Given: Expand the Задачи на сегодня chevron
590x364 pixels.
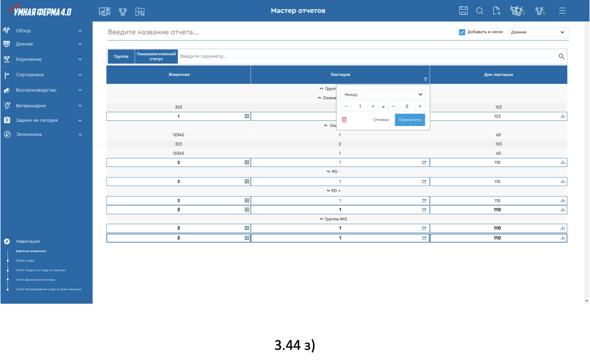Looking at the screenshot, I should coord(80,120).
